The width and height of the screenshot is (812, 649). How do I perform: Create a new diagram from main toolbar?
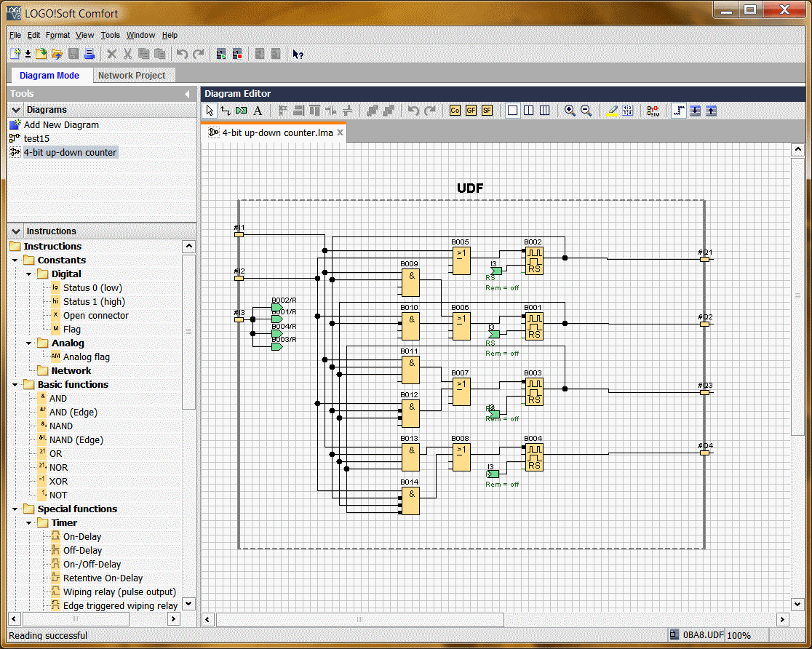[x=15, y=54]
